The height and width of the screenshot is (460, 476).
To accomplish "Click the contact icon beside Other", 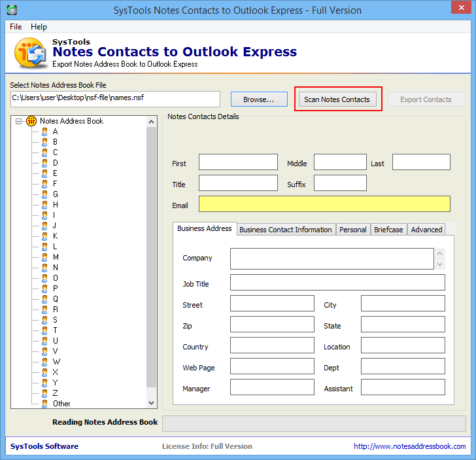I will [44, 404].
